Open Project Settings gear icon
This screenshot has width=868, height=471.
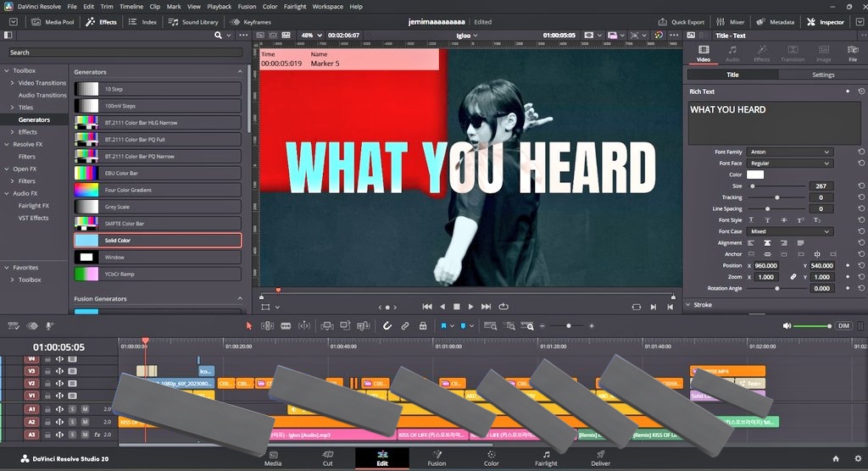[x=858, y=459]
